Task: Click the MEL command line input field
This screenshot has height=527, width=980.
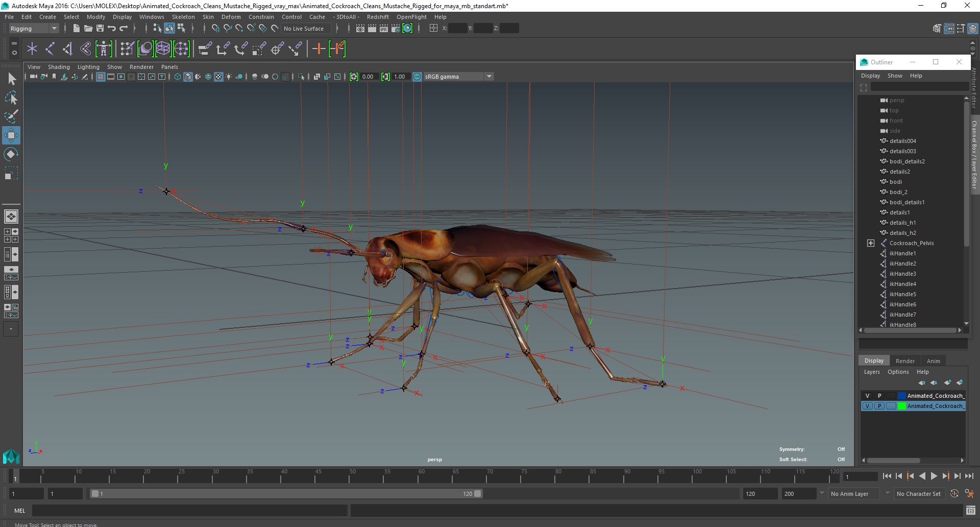Action: click(x=190, y=511)
